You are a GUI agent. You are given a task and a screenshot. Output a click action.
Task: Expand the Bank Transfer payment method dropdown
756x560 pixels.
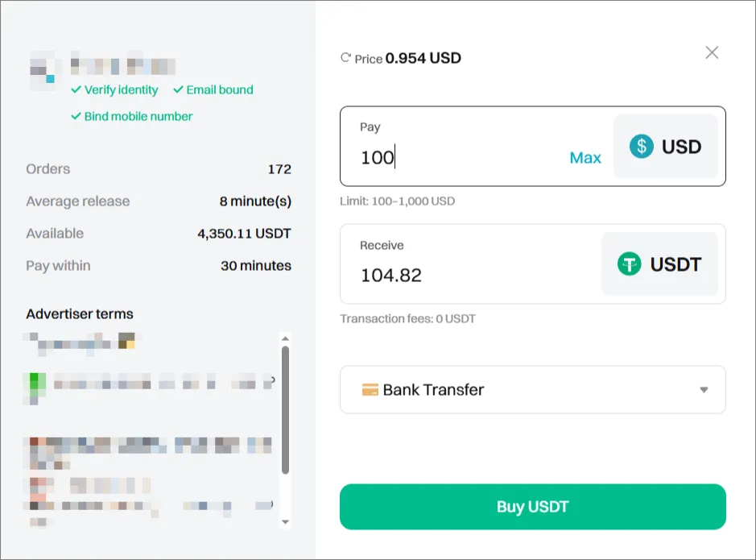[704, 389]
